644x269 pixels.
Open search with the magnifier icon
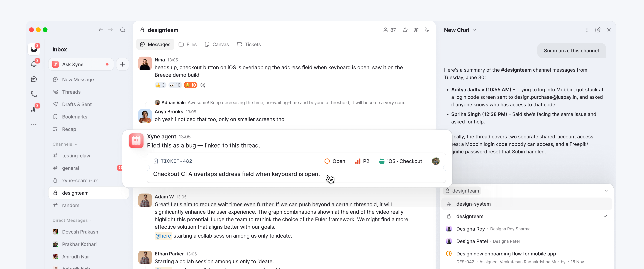coord(123,30)
